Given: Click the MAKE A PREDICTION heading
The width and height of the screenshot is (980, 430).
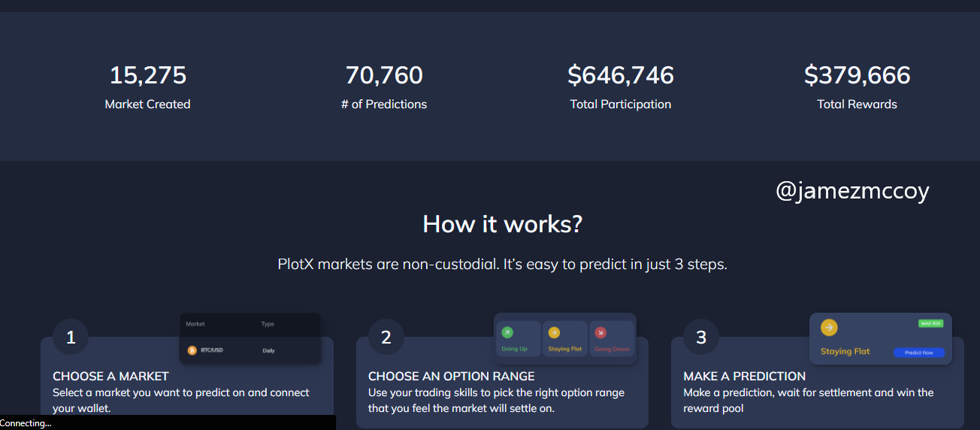Looking at the screenshot, I should coord(744,376).
